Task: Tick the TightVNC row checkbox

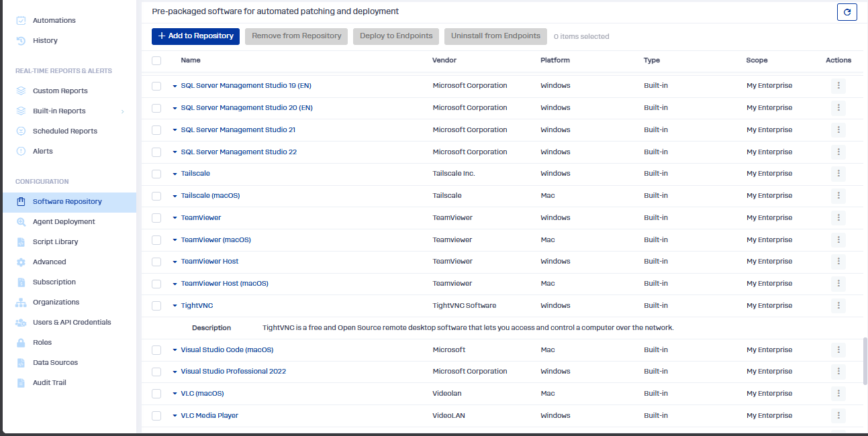Action: click(156, 306)
